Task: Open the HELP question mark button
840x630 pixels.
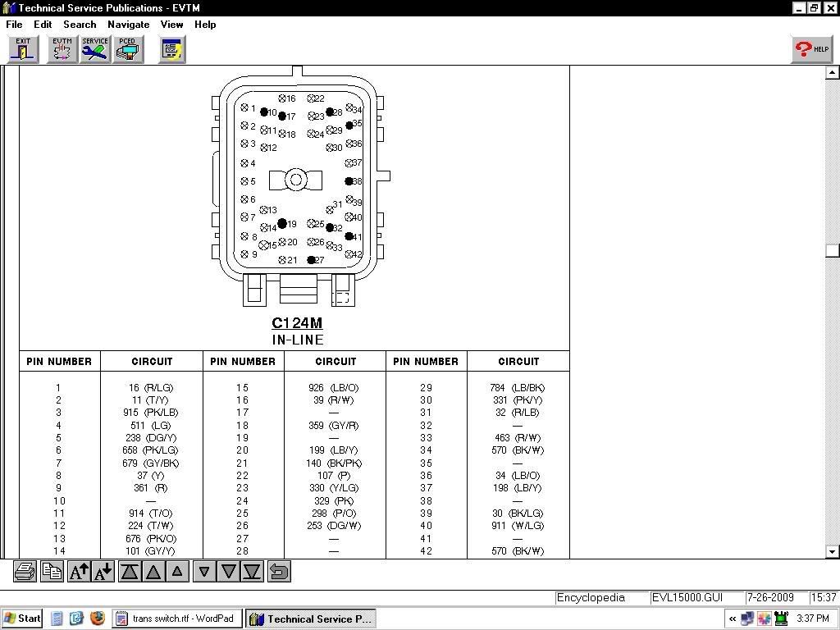Action: 811,49
